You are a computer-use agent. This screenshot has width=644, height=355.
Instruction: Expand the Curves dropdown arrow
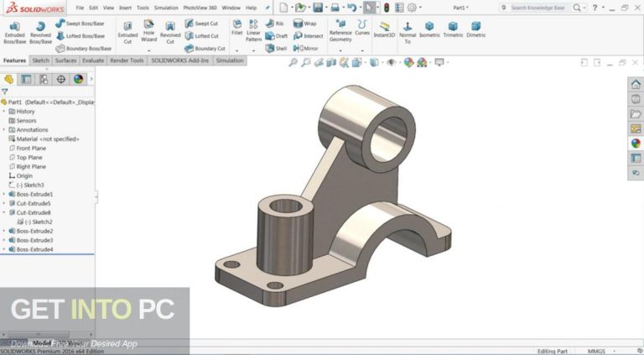[362, 51]
